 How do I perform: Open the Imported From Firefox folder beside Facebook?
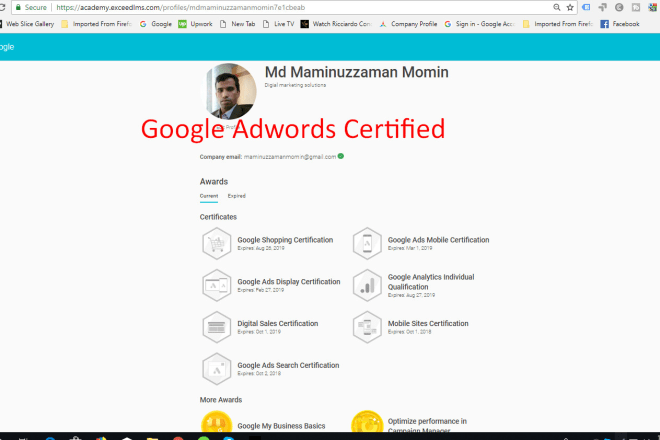pyautogui.click(x=558, y=24)
